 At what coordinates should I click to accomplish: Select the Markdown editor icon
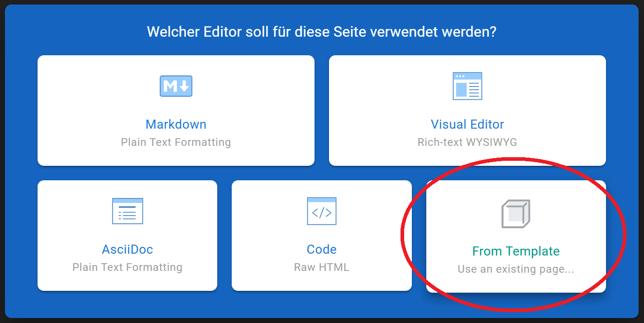point(176,86)
